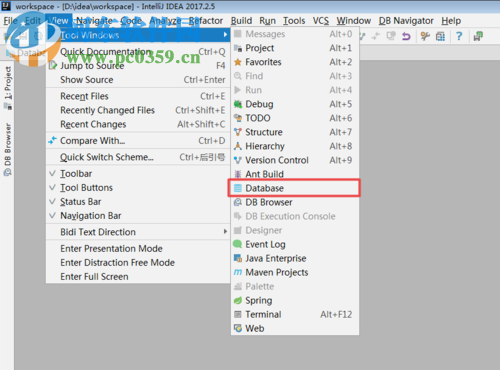
Task: Open the Spring tool window
Action: tap(295, 300)
